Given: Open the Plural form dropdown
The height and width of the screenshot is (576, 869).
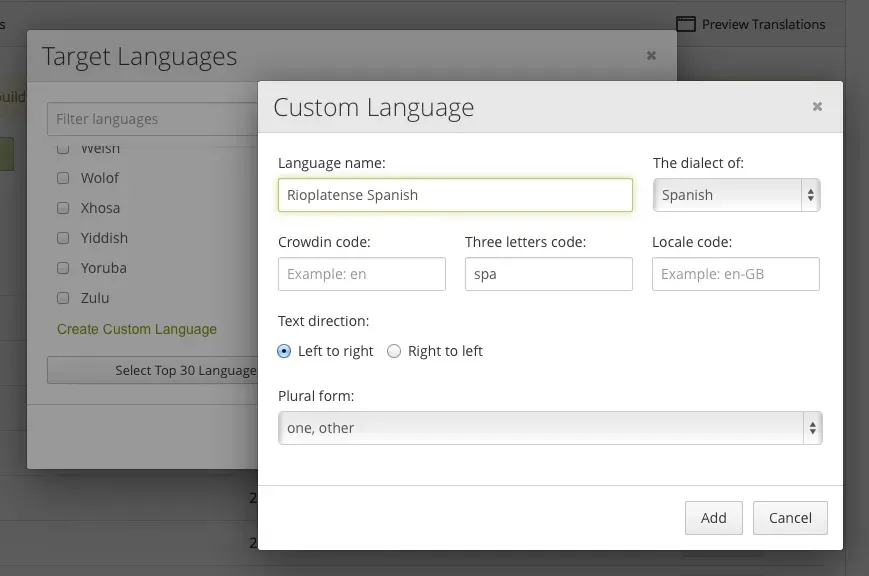Looking at the screenshot, I should (549, 427).
